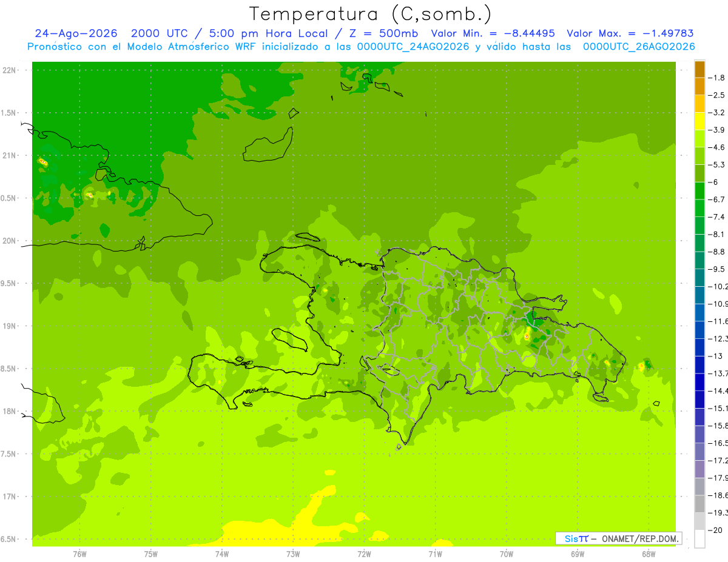This screenshot has height=562, width=728.
Task: Select the '0000UTC_26AGO2026' valid-until time
Action: 639,47
